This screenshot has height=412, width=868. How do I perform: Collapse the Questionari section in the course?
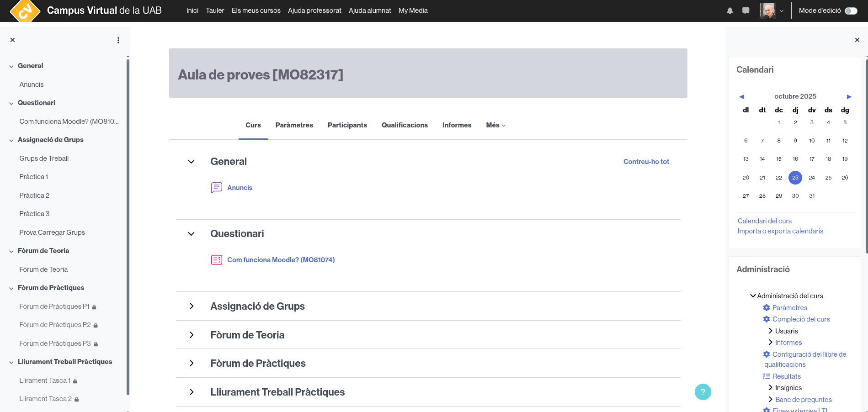tap(192, 234)
